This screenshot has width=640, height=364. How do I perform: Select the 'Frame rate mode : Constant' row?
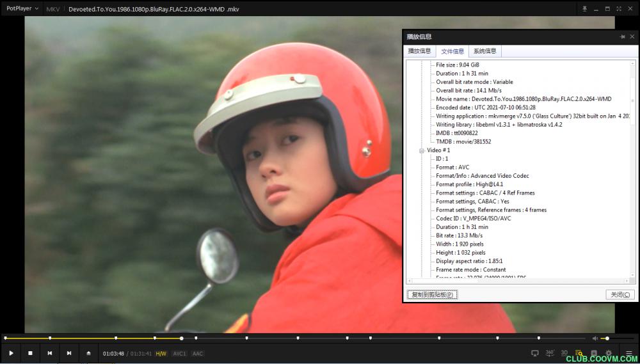point(470,270)
